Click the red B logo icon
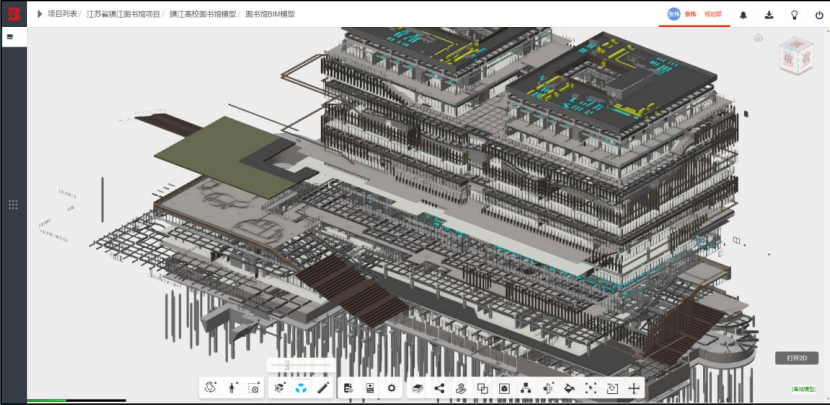 click(x=13, y=14)
